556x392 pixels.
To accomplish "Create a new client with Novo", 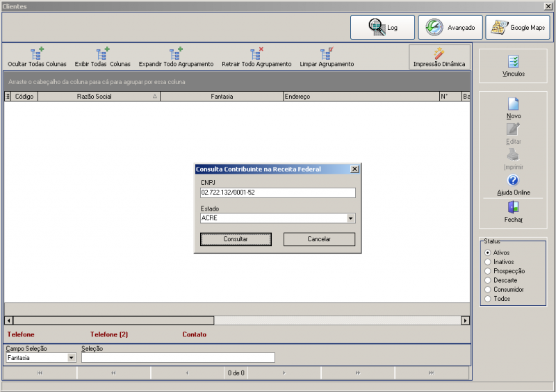I will [x=513, y=108].
